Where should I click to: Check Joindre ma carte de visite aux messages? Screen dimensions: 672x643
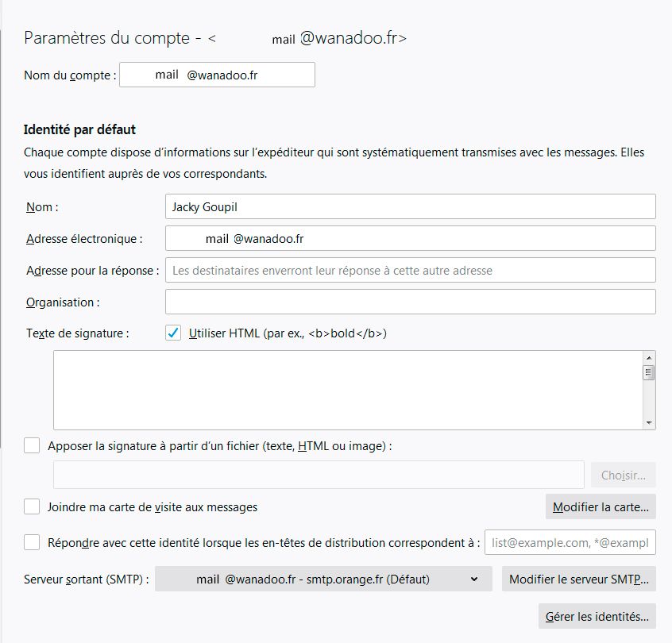(x=32, y=506)
